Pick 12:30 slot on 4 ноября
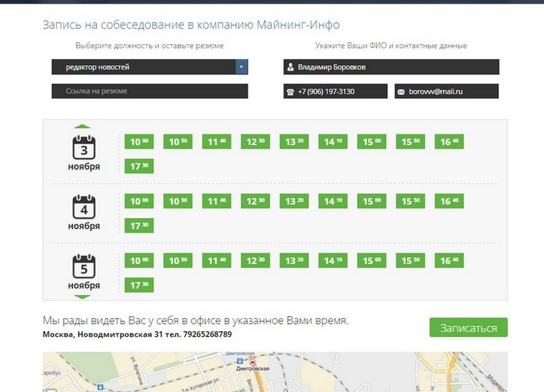Viewport: 544px width, 392px height. (x=256, y=201)
